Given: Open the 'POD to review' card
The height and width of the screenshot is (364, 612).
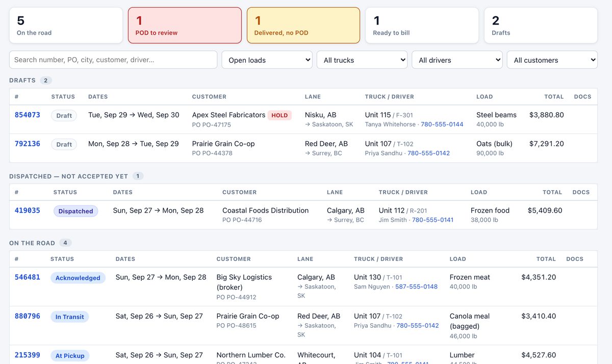Looking at the screenshot, I should [x=185, y=25].
